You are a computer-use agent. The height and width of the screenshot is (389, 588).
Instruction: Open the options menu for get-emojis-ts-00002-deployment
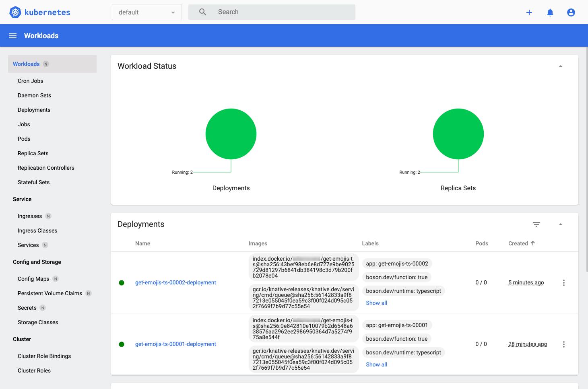click(563, 282)
